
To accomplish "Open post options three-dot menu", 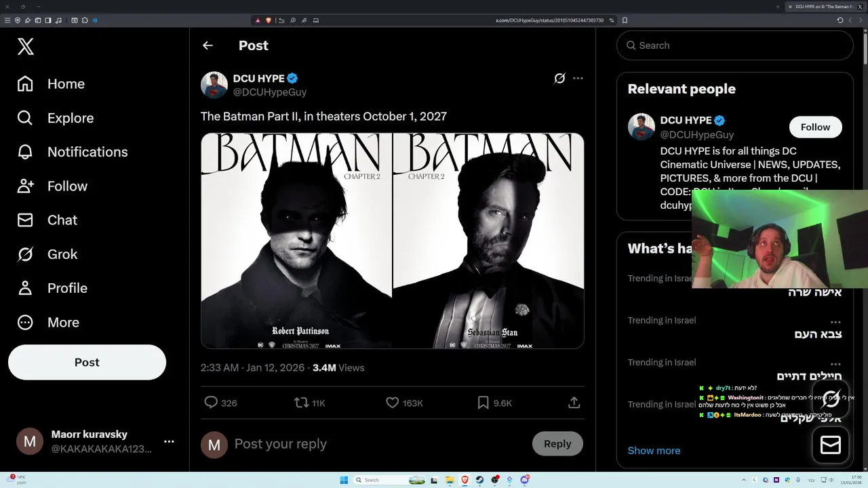I will 578,78.
